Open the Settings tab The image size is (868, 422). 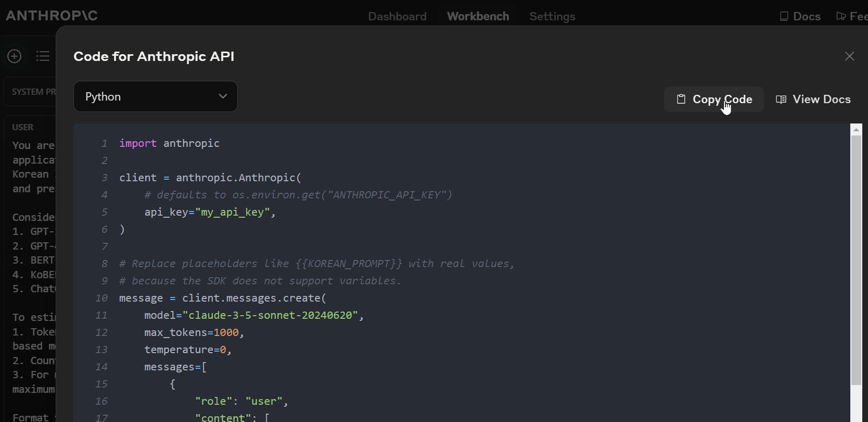(552, 16)
